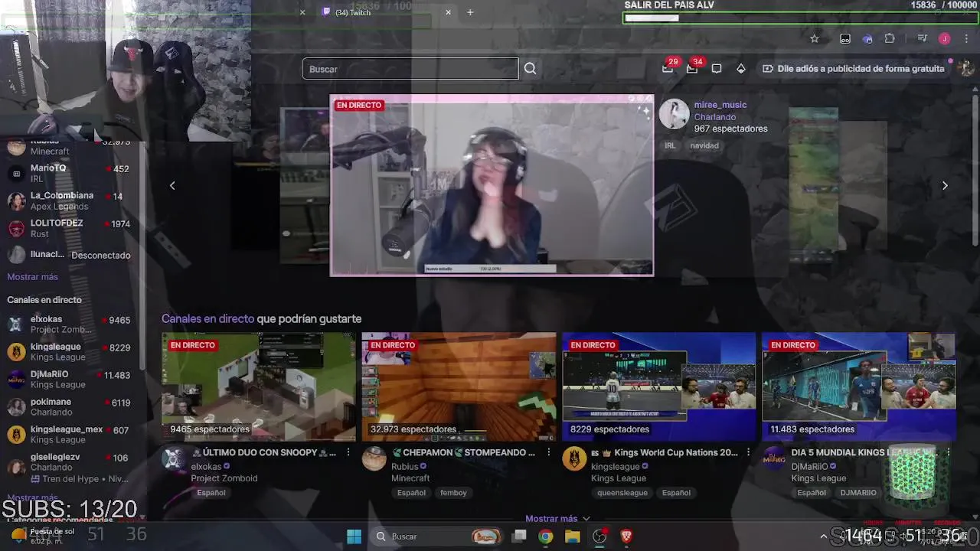Open the Bits crown icon in the Twitch header
The width and height of the screenshot is (980, 551).
click(x=740, y=68)
